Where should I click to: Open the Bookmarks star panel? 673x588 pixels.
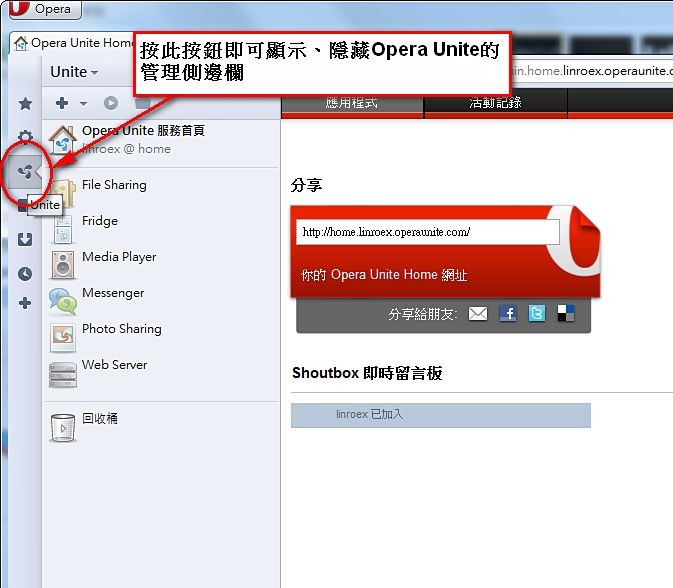[25, 103]
